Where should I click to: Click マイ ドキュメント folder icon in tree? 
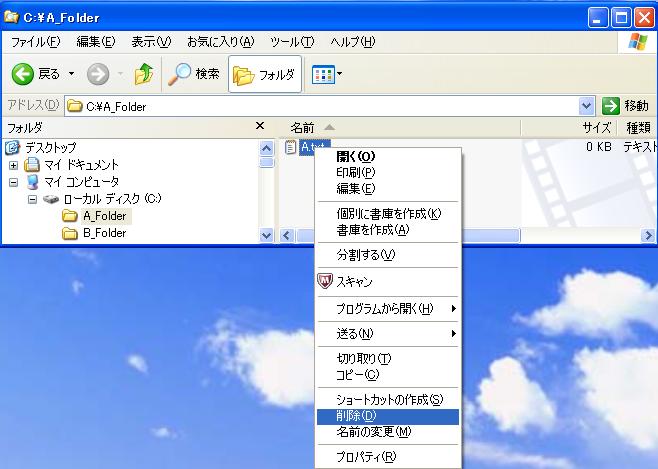point(31,165)
